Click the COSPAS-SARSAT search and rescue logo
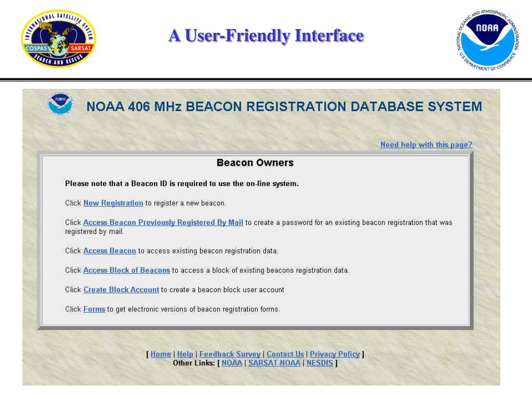Screen dimensions: 532x399 [x=59, y=38]
